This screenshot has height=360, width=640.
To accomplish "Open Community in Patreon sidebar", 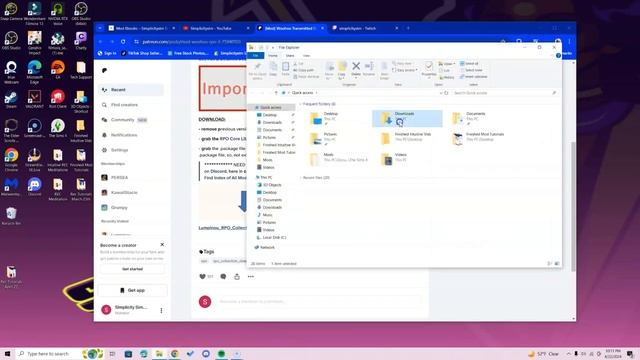I will (x=131, y=120).
